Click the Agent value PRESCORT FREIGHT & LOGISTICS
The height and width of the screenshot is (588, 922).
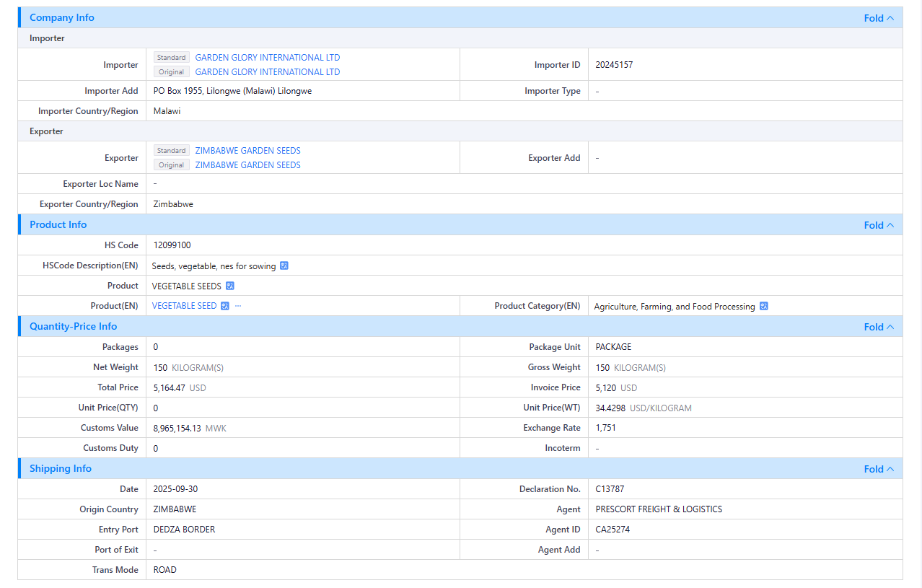coord(659,509)
